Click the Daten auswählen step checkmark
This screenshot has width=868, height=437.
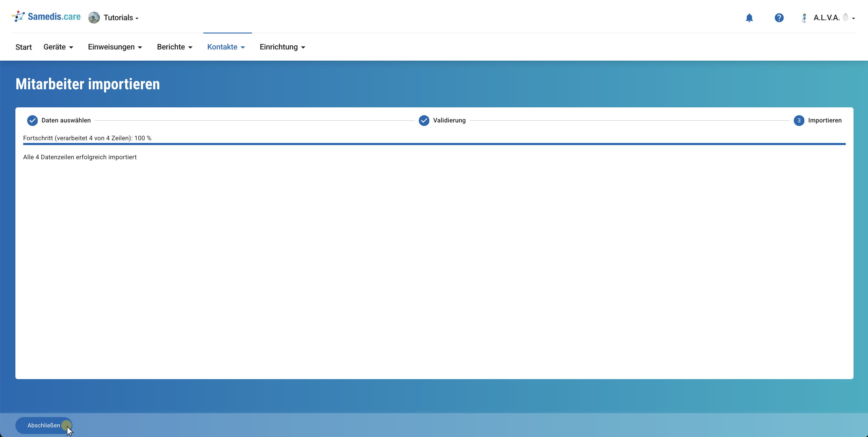click(32, 120)
